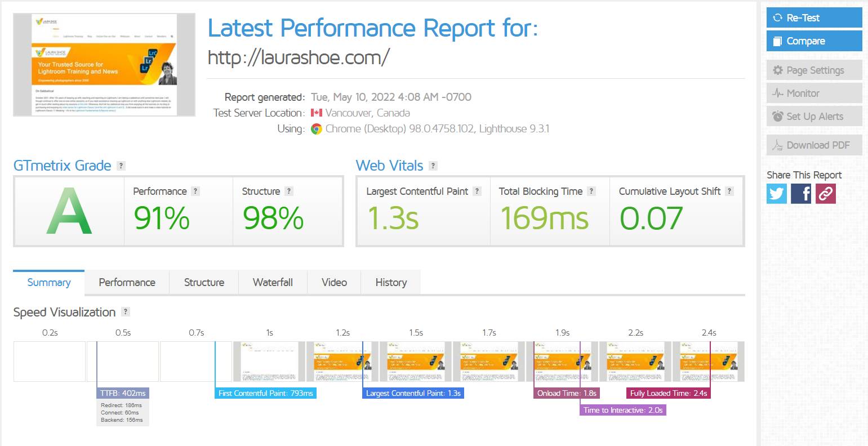Image resolution: width=868 pixels, height=446 pixels.
Task: Click the Connect: 60ms detail
Action: [120, 413]
